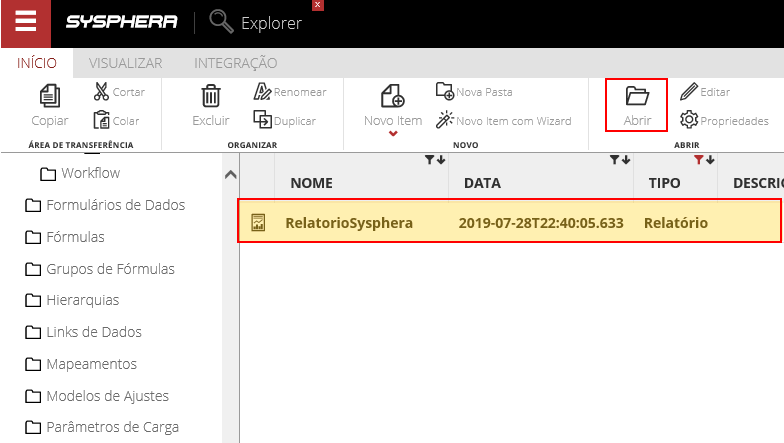The height and width of the screenshot is (443, 784).
Task: Open the active TIPO column filter
Action: 698,160
